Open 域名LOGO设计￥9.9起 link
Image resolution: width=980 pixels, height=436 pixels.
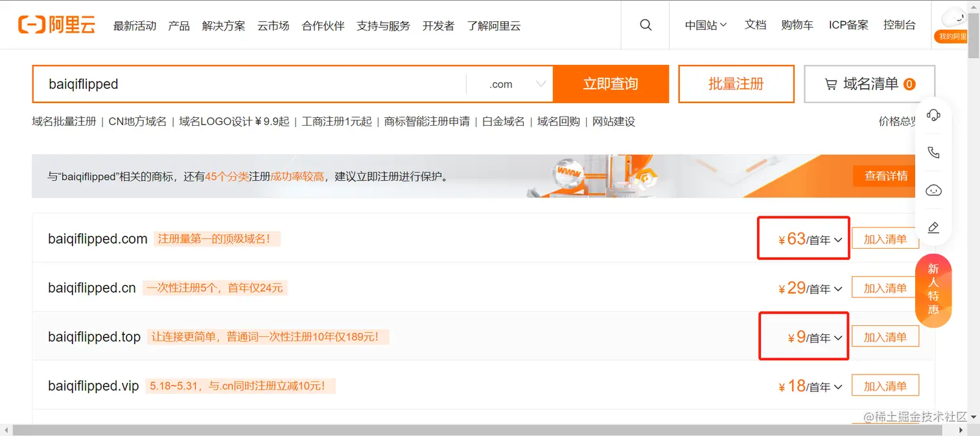pyautogui.click(x=234, y=121)
